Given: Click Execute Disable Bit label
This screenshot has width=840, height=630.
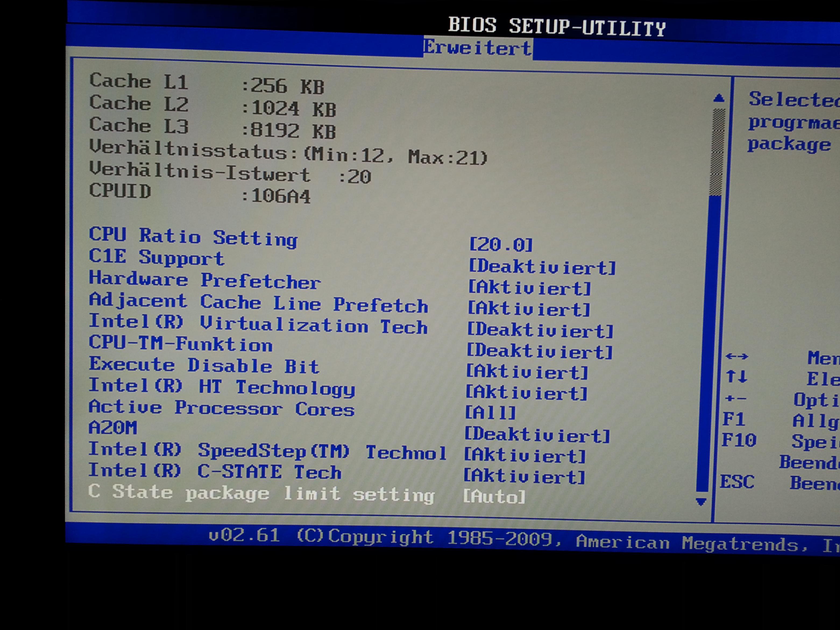Looking at the screenshot, I should 204,365.
